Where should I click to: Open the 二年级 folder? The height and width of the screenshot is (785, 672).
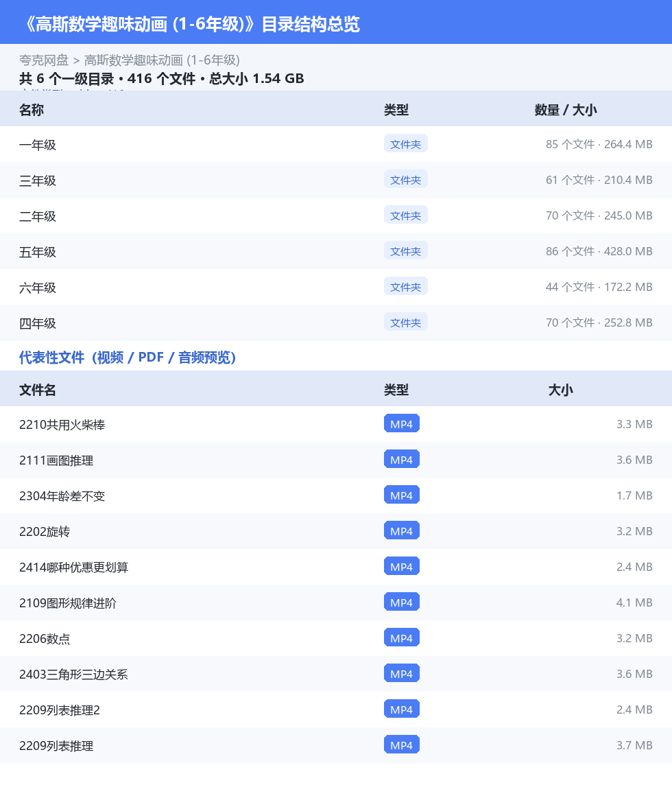pos(38,216)
